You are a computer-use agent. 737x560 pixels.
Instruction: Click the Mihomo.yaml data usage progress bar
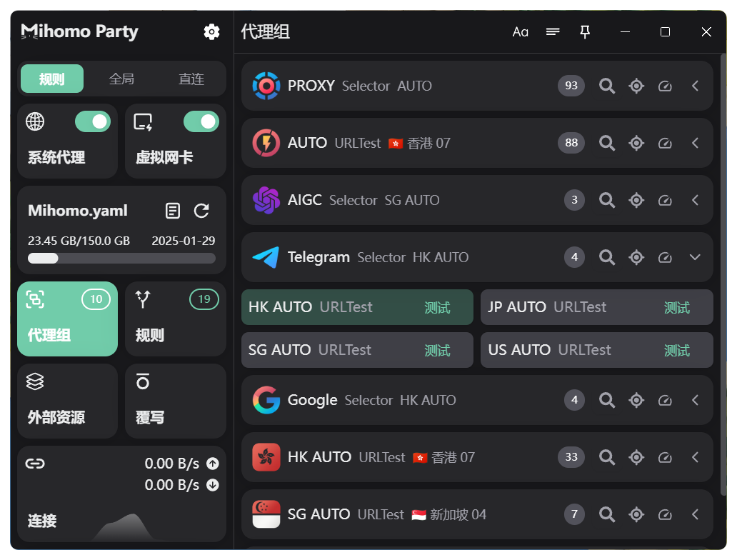(121, 259)
